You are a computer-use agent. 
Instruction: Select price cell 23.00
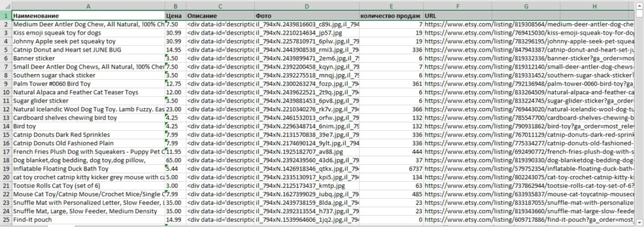(175, 109)
